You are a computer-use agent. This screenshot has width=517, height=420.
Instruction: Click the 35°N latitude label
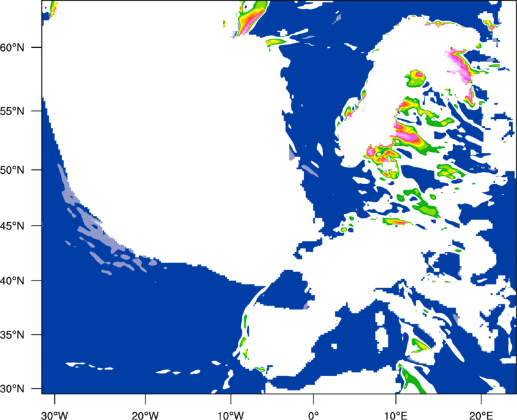coord(12,335)
